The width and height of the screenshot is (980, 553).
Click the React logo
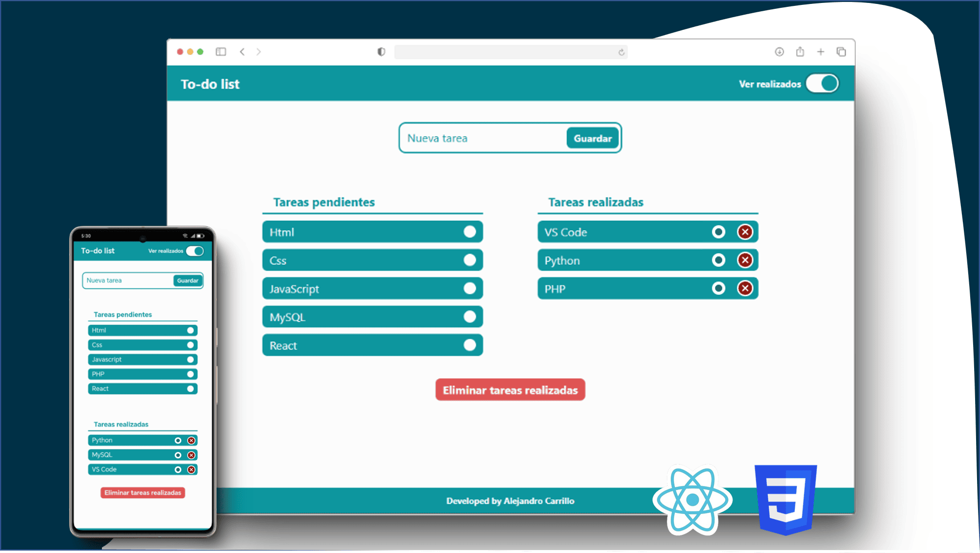[x=692, y=500]
